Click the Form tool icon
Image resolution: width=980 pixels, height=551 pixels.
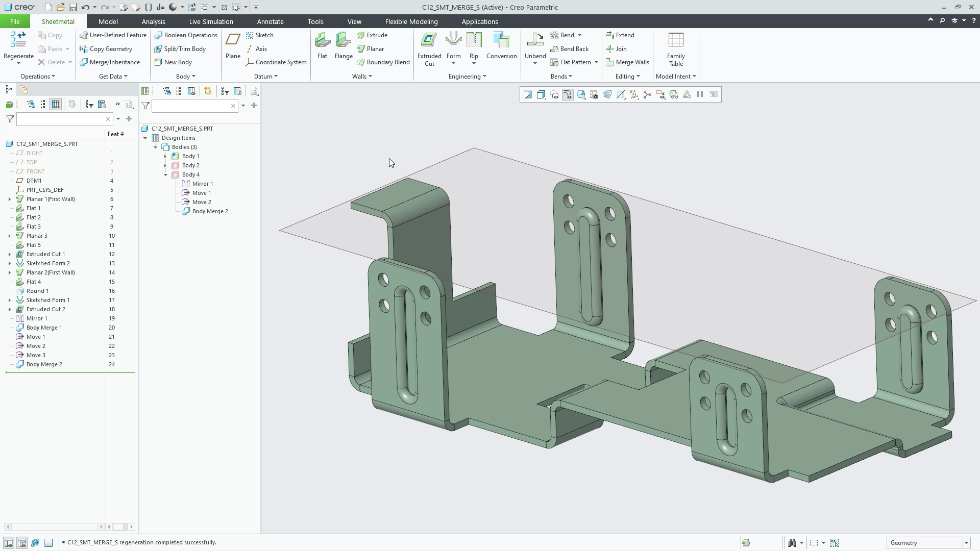coord(453,40)
